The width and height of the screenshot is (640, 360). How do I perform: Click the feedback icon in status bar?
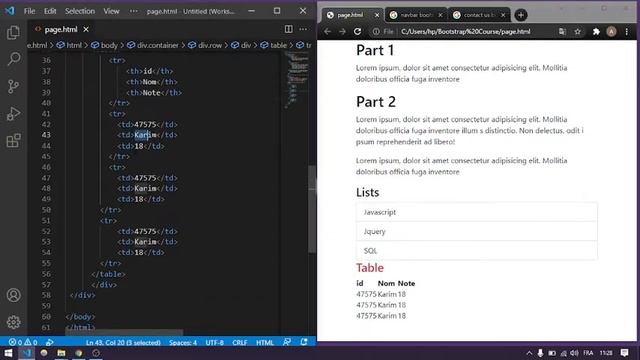(287, 342)
